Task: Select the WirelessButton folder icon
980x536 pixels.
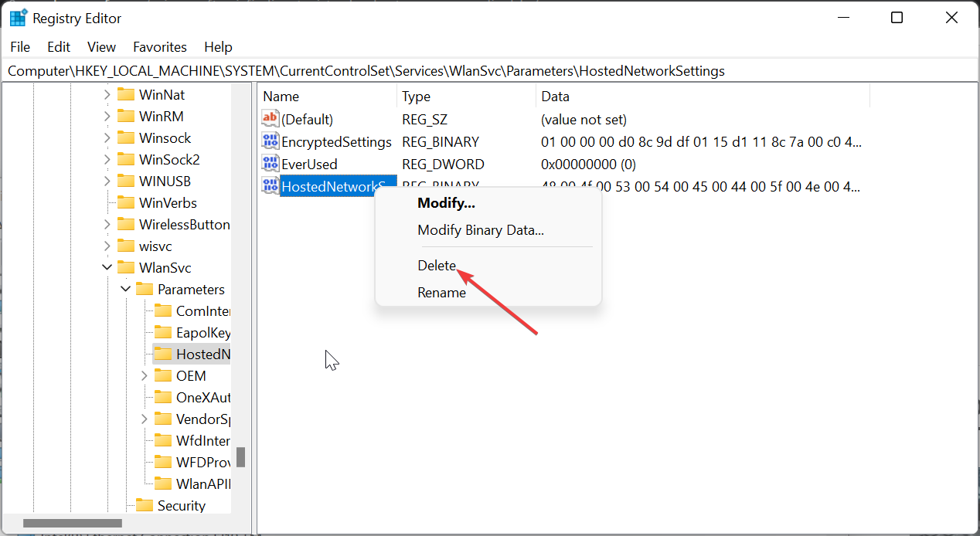Action: 126,224
